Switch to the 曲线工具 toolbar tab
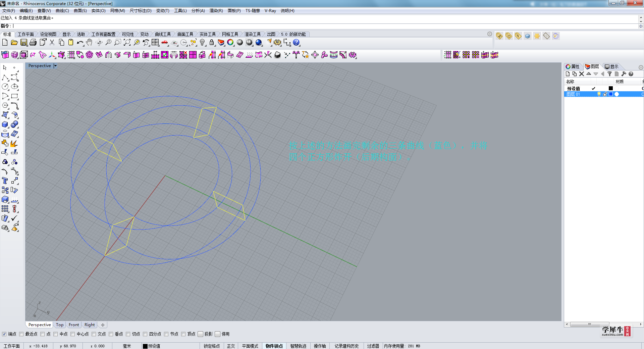The height and width of the screenshot is (349, 644). 163,34
